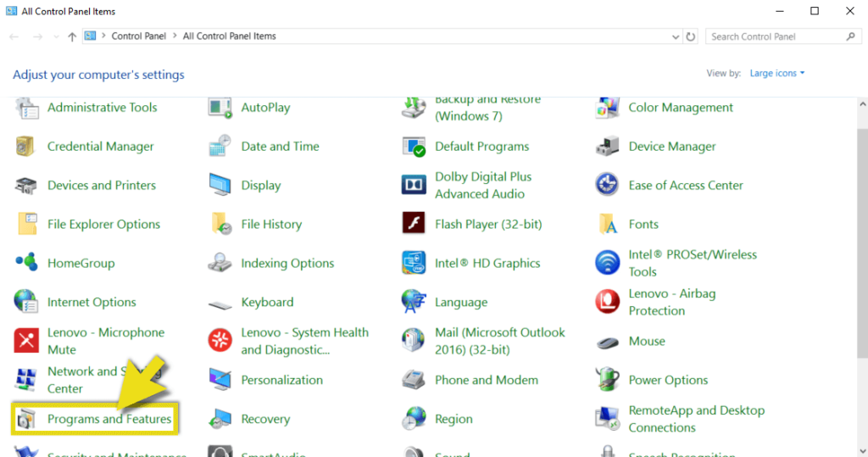Click the Back navigation arrow

[x=14, y=36]
